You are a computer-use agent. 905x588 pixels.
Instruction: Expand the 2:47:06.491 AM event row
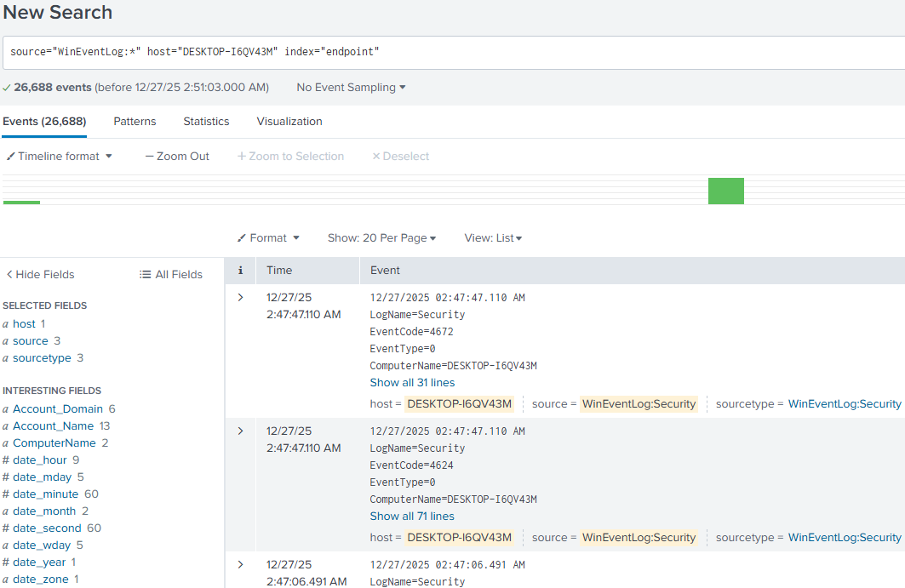click(x=240, y=564)
